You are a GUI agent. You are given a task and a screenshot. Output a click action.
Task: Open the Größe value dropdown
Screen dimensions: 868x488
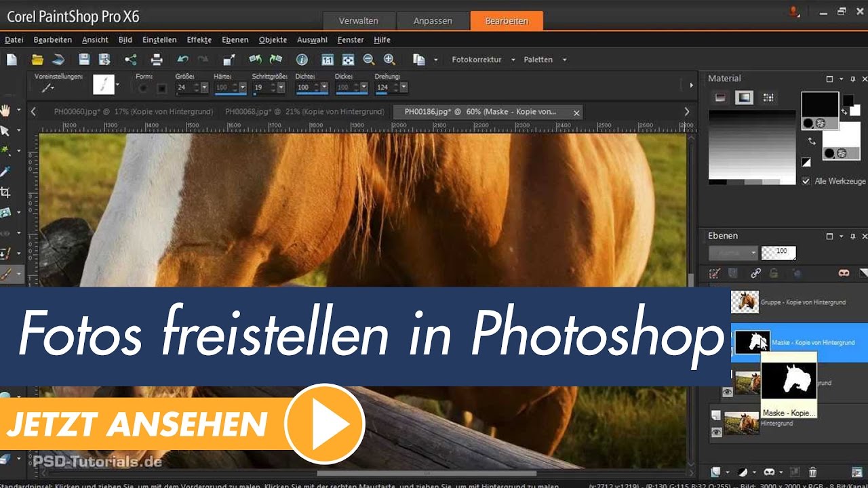tap(205, 87)
